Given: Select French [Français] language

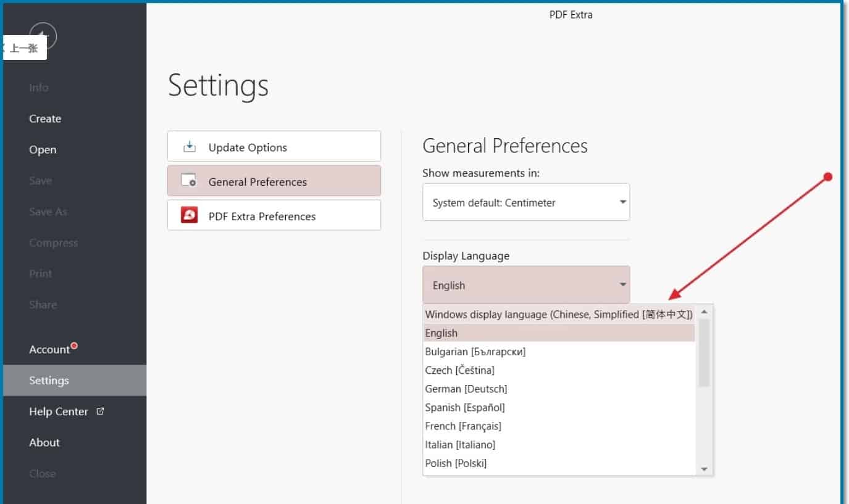Looking at the screenshot, I should point(559,426).
